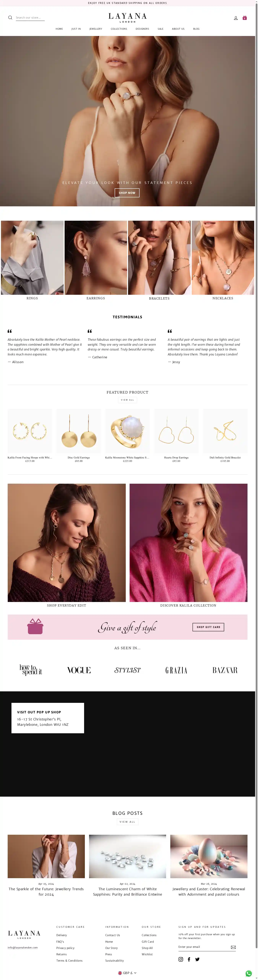This screenshot has height=980, width=258.
Task: Open the Collections menu item
Action: click(x=119, y=29)
